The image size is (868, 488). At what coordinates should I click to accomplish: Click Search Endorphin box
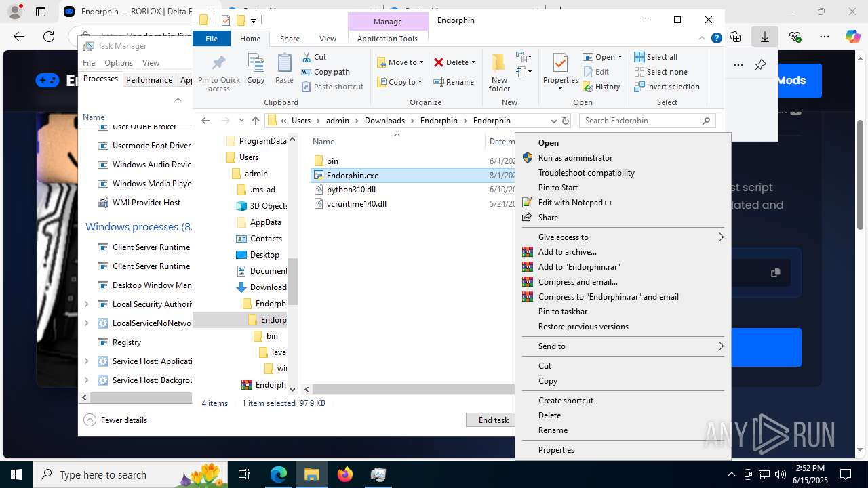(649, 121)
